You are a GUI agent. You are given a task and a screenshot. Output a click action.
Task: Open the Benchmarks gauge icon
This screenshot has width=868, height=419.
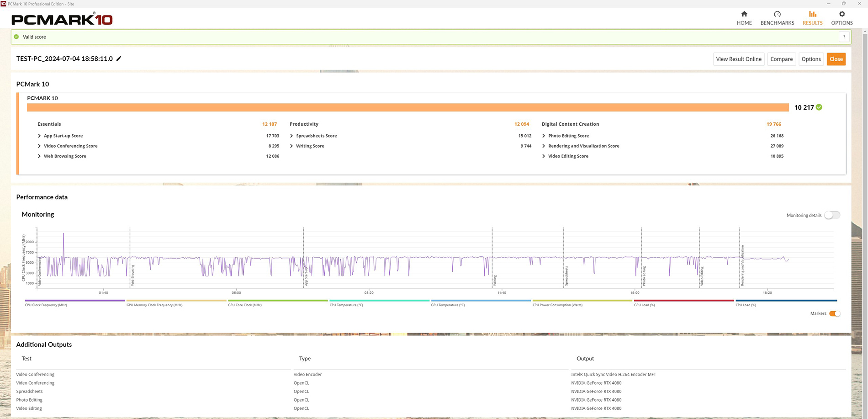pos(777,14)
